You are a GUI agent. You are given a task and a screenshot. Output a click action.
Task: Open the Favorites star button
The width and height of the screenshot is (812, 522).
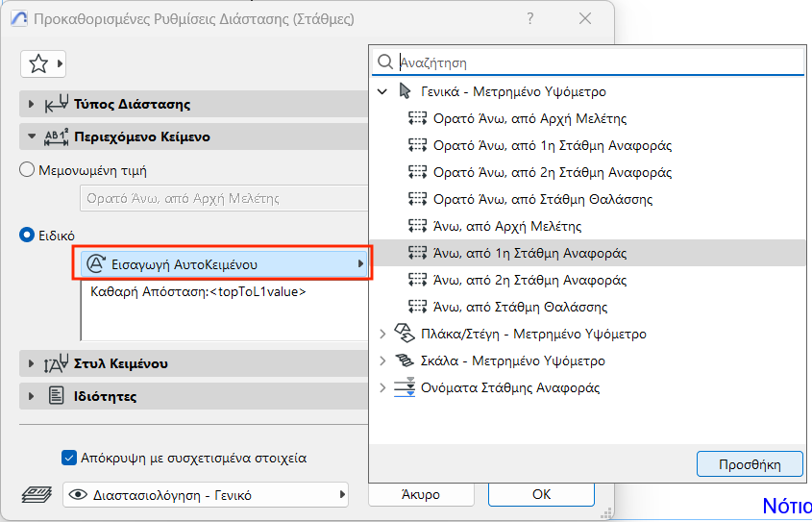tap(43, 63)
